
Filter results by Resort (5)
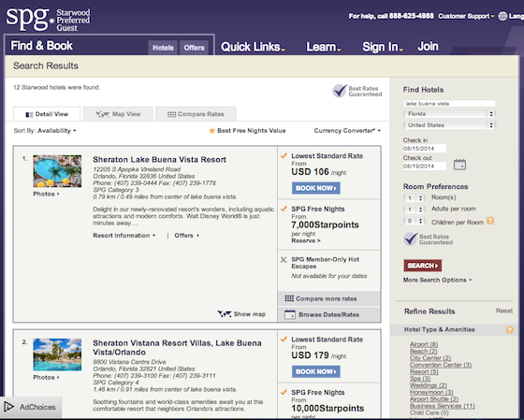point(424,371)
